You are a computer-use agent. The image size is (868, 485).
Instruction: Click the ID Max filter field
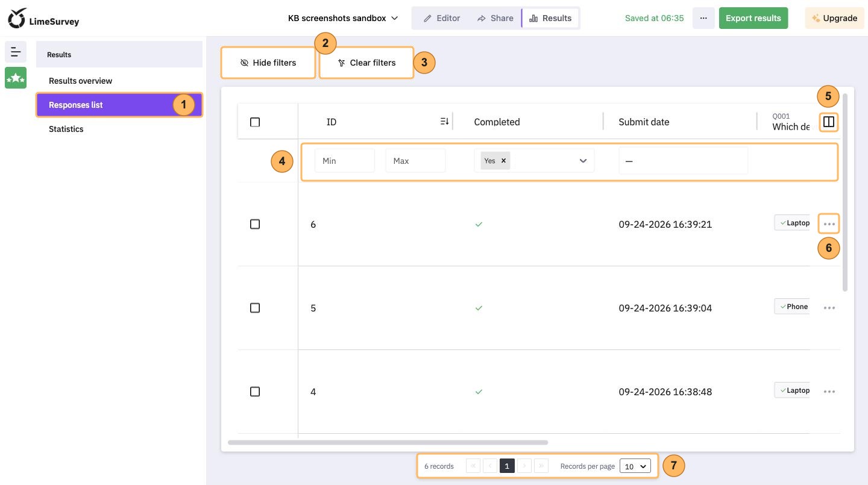click(415, 161)
